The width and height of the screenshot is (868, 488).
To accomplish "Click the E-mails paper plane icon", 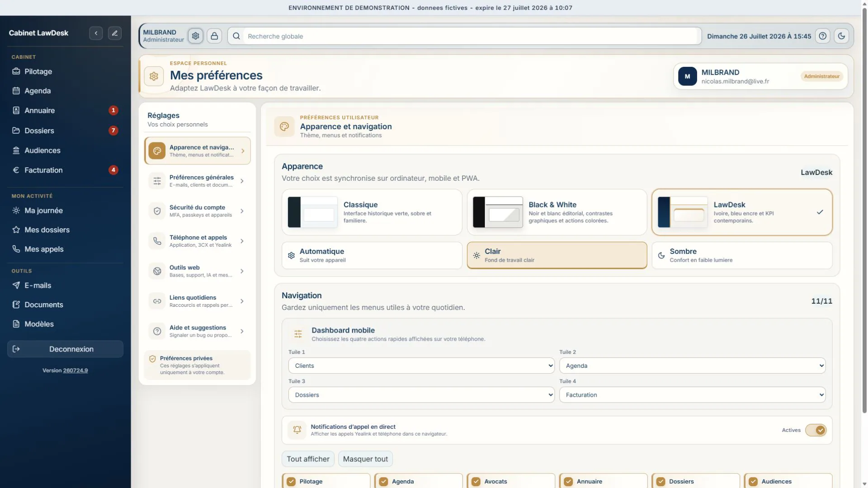I will click(16, 285).
